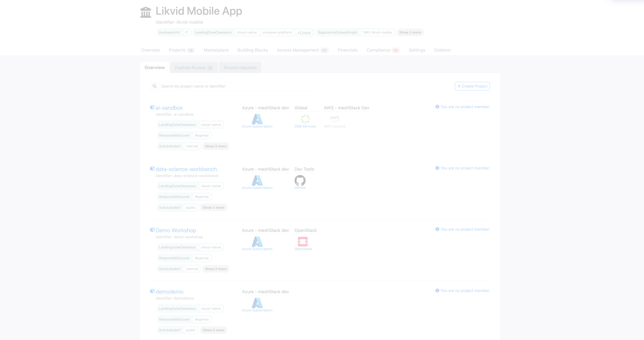Click Azure Subscription icon for data-science-workbench

[x=257, y=180]
